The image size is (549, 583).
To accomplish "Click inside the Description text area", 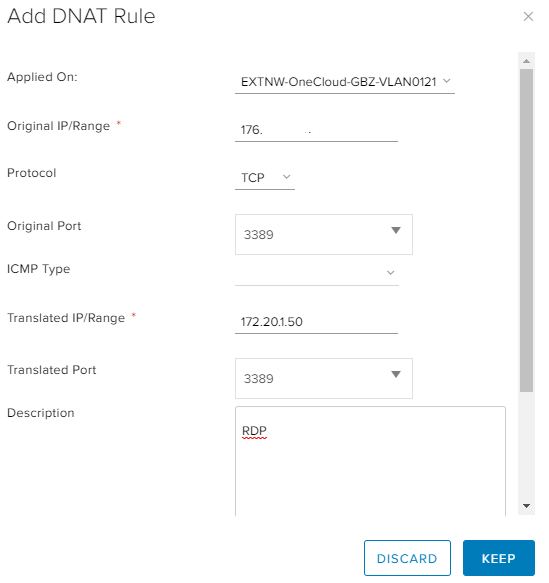I will point(370,461).
